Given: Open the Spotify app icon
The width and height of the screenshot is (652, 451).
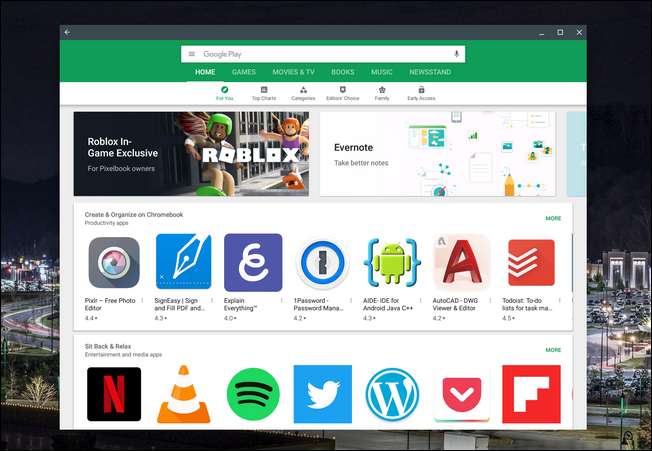Looking at the screenshot, I should [x=253, y=394].
